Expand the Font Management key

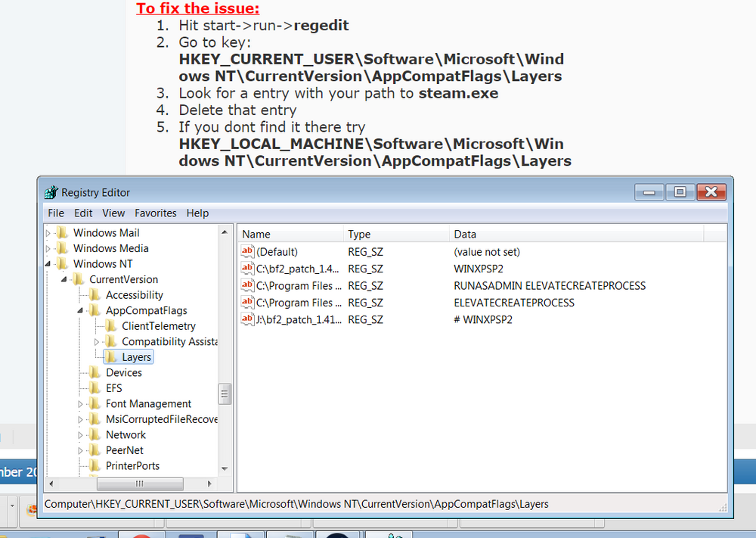(80, 404)
